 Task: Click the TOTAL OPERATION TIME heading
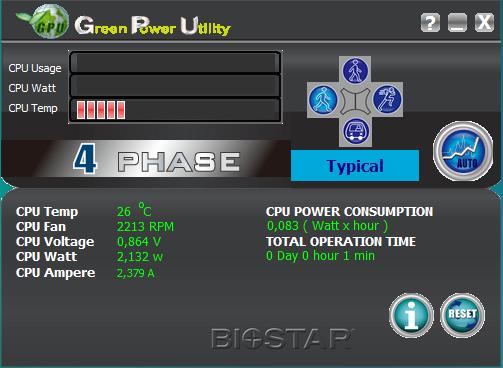[341, 241]
